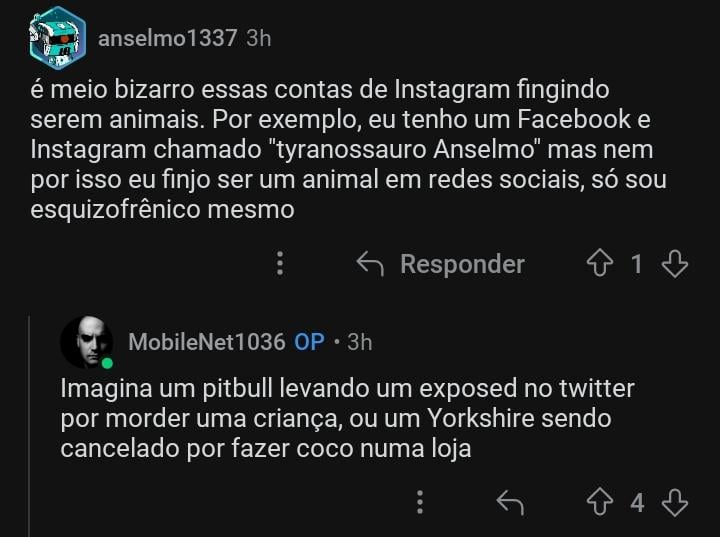Click vote count 4 on MobileNet1036's reply
Viewport: 720px width, 537px height.
(637, 502)
